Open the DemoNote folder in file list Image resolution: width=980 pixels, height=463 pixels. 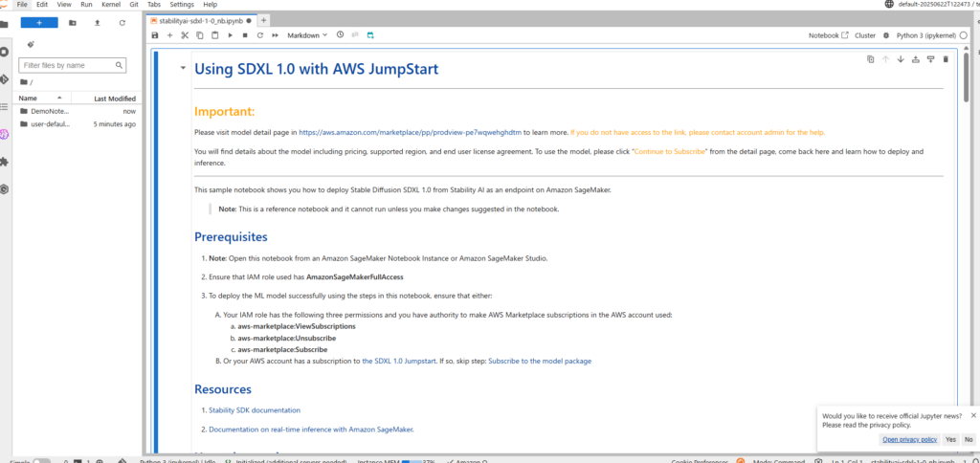(78, 111)
